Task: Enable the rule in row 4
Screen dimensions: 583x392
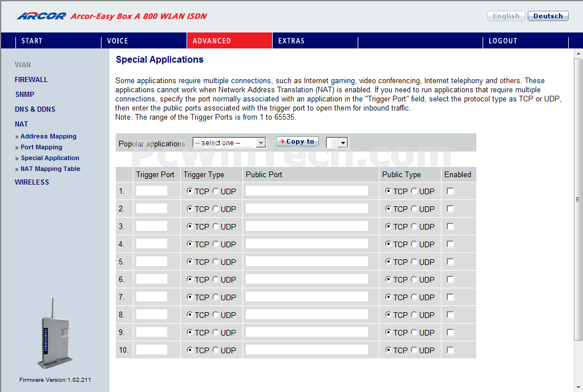Action: (450, 244)
